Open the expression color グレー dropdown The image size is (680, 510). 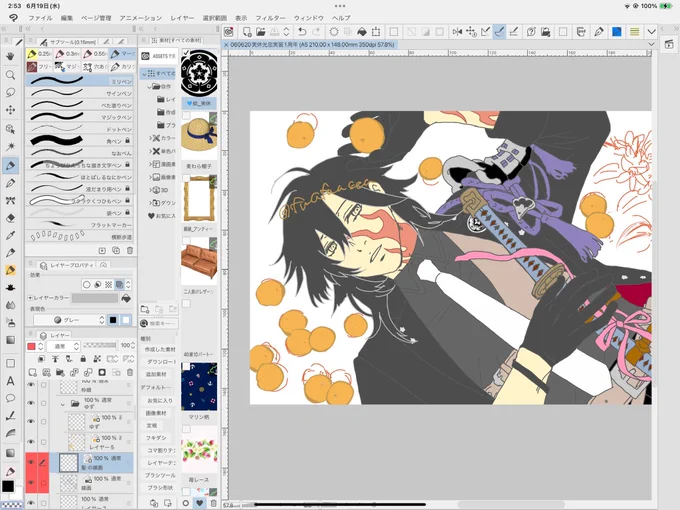70,320
